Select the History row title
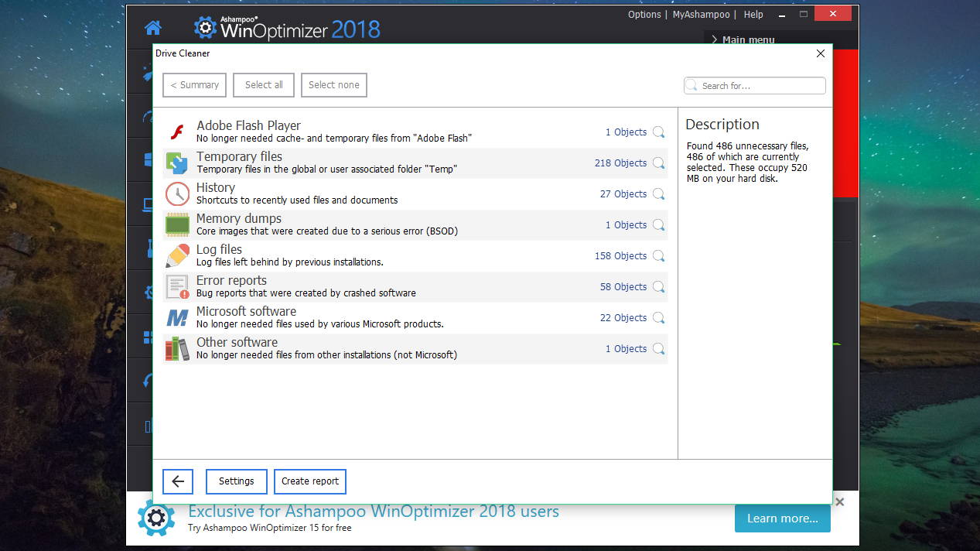The height and width of the screenshot is (551, 980). [x=216, y=187]
